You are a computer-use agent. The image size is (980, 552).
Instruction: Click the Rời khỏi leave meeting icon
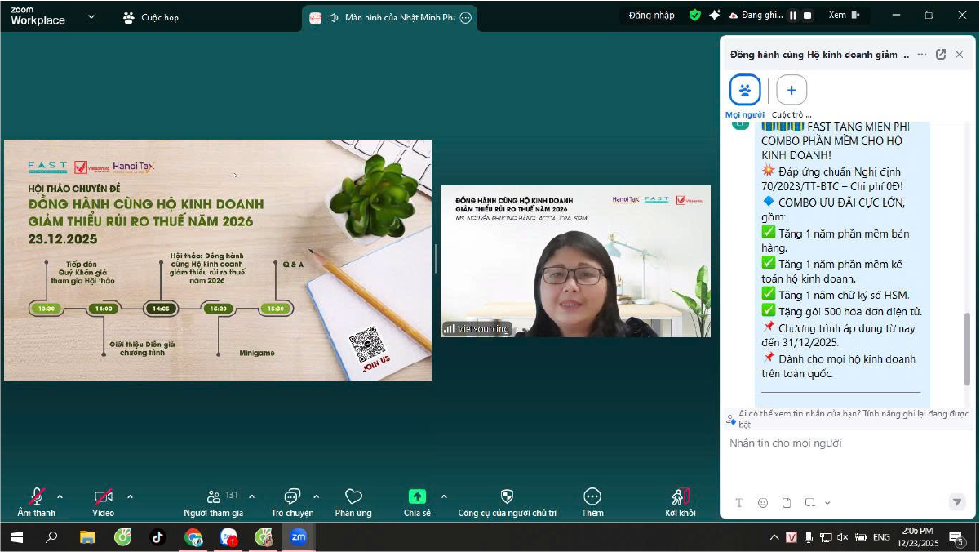[680, 496]
